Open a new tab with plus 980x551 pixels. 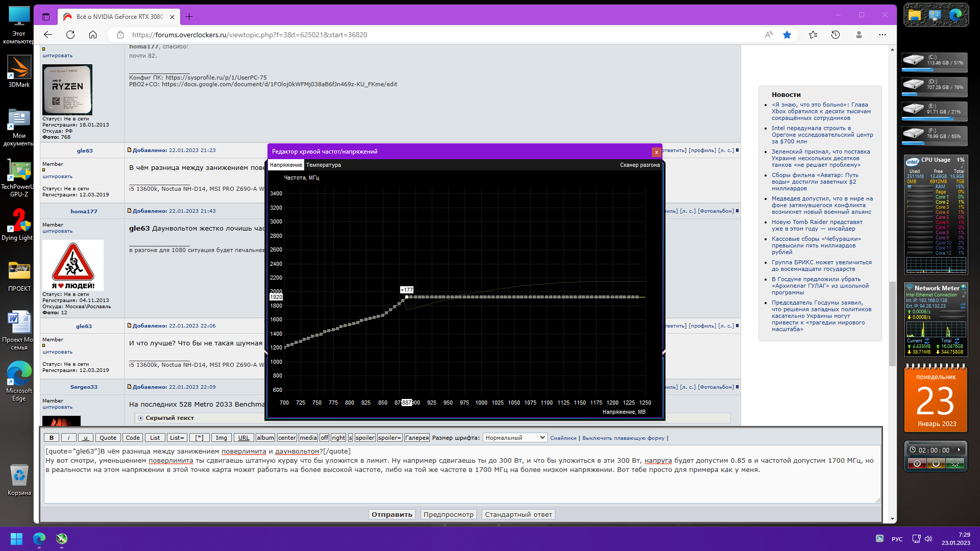[189, 17]
